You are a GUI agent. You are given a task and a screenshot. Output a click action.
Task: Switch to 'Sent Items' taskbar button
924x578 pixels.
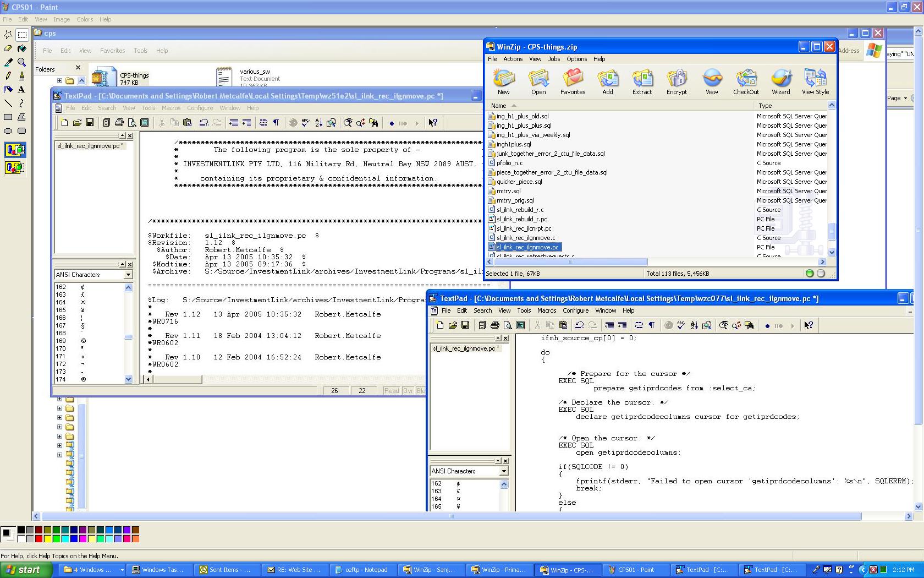228,570
